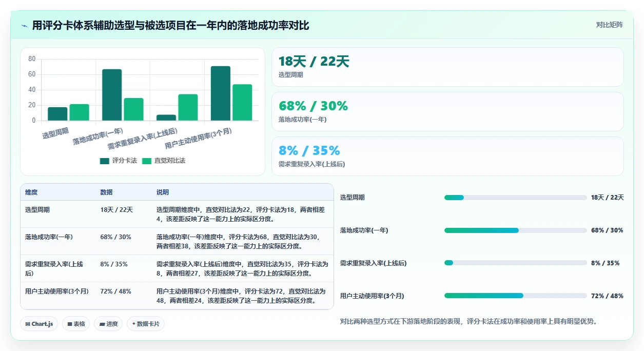This screenshot has width=644, height=351.
Task: Select the 8% / 35% stat card
Action: point(447,157)
